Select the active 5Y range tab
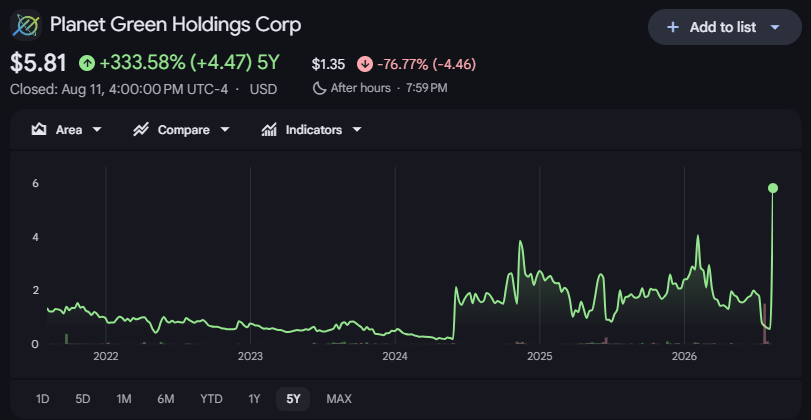811x420 pixels. coord(293,399)
